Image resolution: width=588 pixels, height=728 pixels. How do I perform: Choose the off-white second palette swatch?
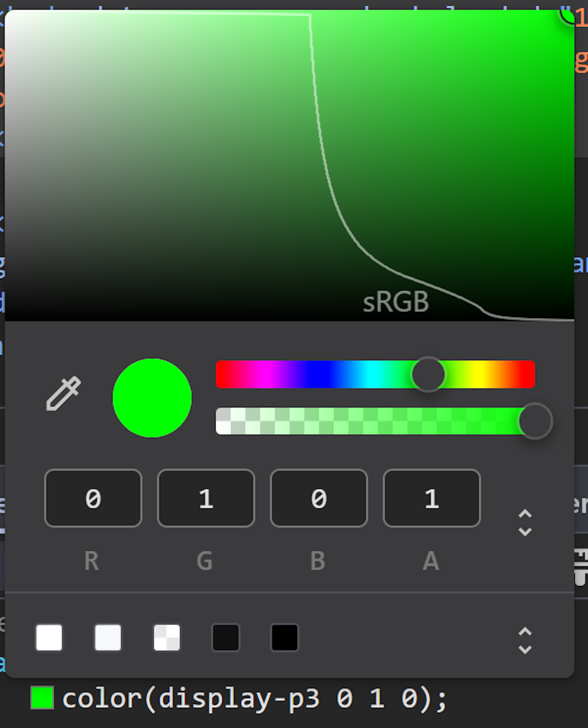point(108,637)
